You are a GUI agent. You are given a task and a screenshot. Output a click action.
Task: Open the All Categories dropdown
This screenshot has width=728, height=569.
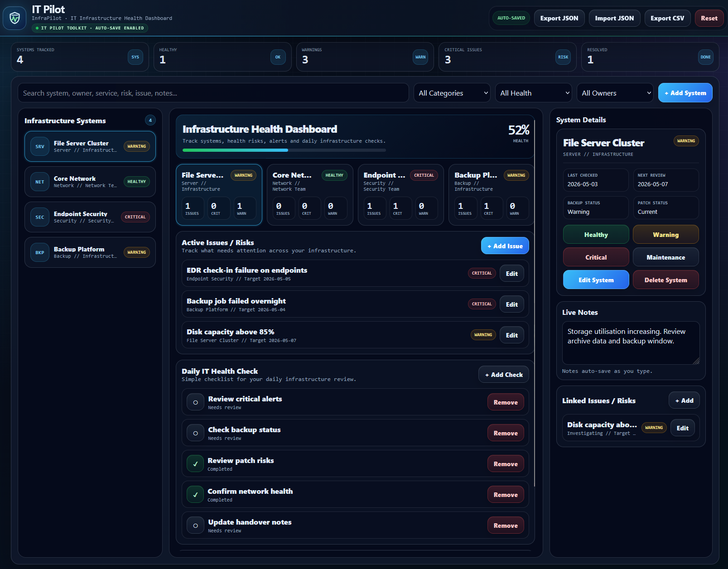452,93
